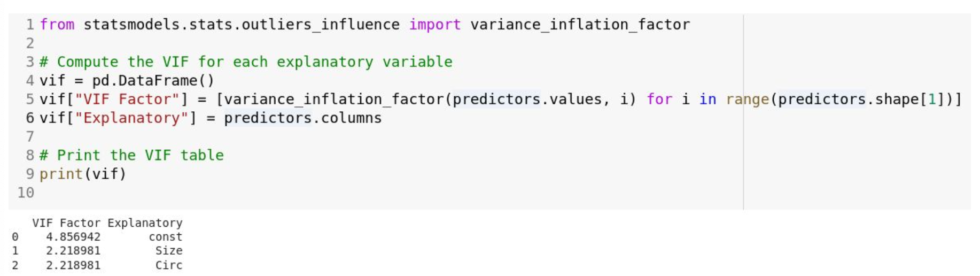Viewport: 980px width, 276px height.
Task: Click the 'from' keyword on line 1
Action: (57, 25)
